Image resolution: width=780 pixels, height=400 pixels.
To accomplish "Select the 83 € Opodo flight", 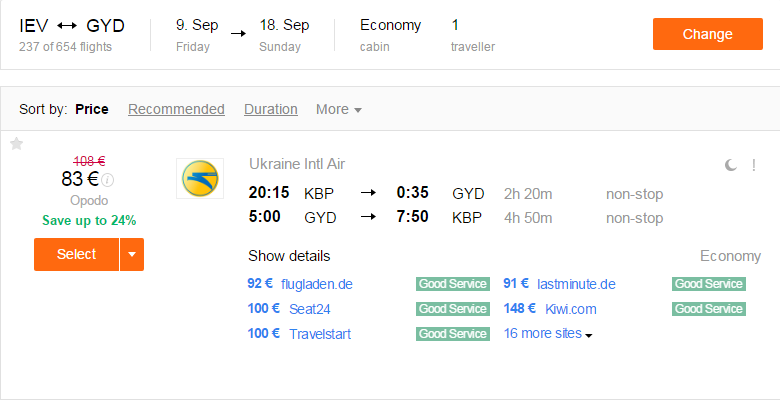I will (x=77, y=254).
